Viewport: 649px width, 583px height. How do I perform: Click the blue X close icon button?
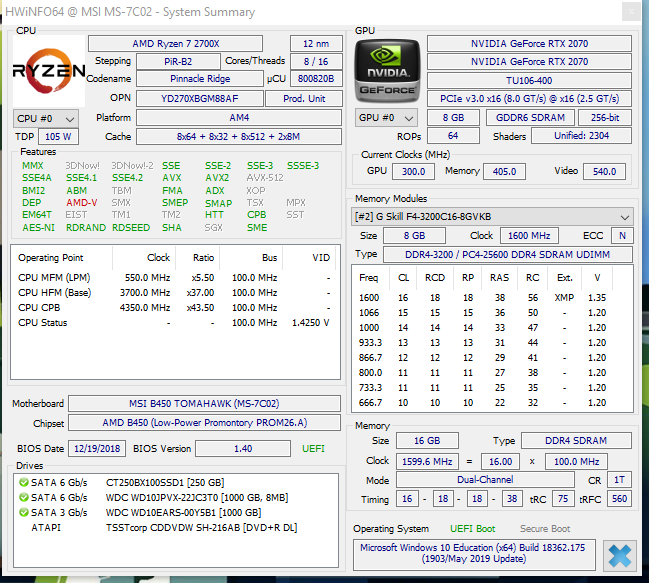(x=620, y=556)
